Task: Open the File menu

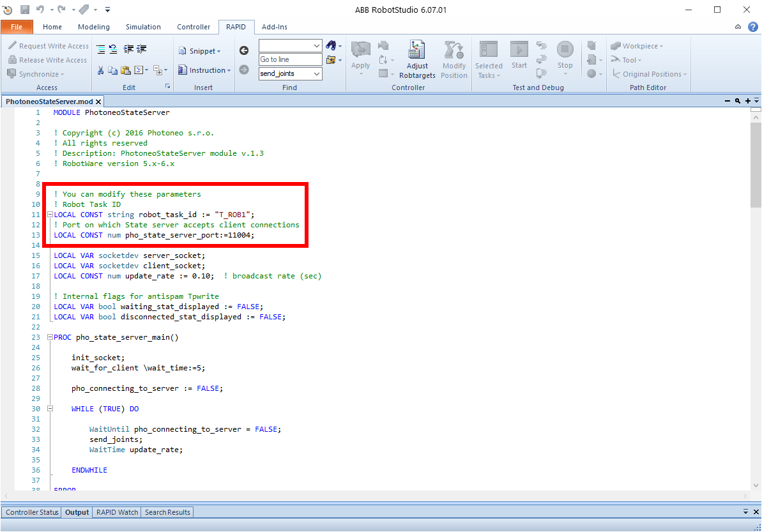Action: [17, 27]
